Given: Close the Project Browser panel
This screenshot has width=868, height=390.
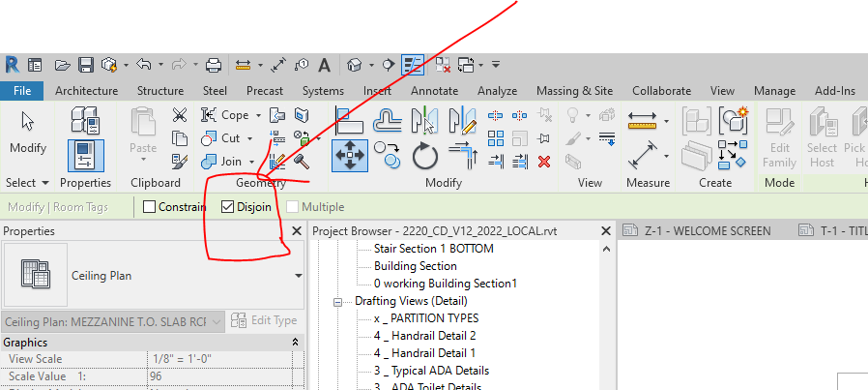Looking at the screenshot, I should 607,231.
